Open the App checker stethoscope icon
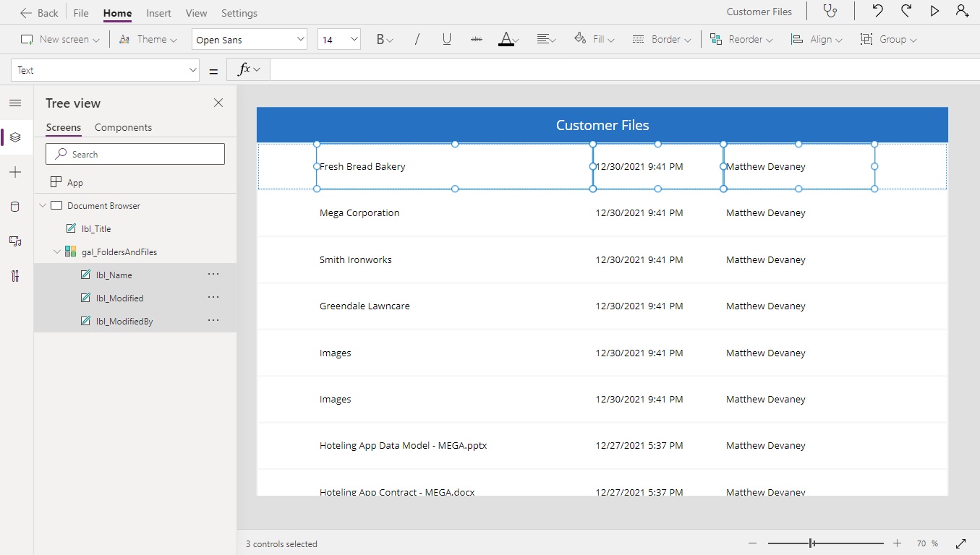Image resolution: width=980 pixels, height=555 pixels. click(830, 11)
